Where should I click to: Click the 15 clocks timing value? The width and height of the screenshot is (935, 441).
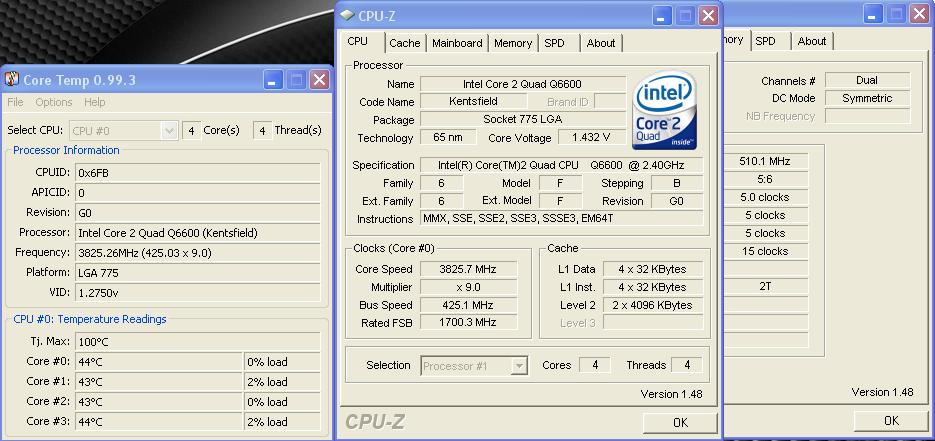pyautogui.click(x=765, y=251)
